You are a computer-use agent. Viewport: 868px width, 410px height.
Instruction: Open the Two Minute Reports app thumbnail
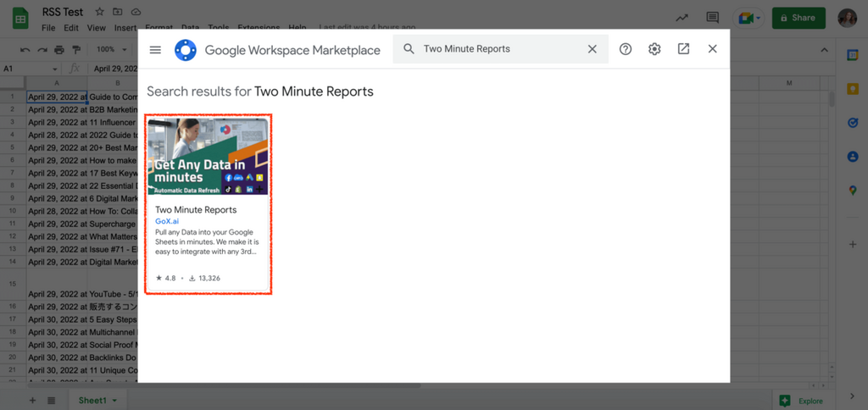point(208,156)
